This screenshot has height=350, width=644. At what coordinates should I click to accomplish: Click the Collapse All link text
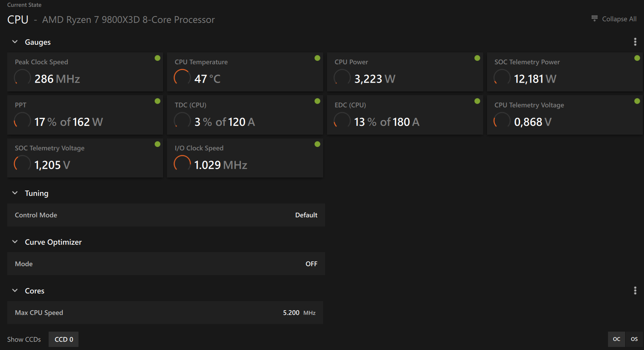click(619, 19)
